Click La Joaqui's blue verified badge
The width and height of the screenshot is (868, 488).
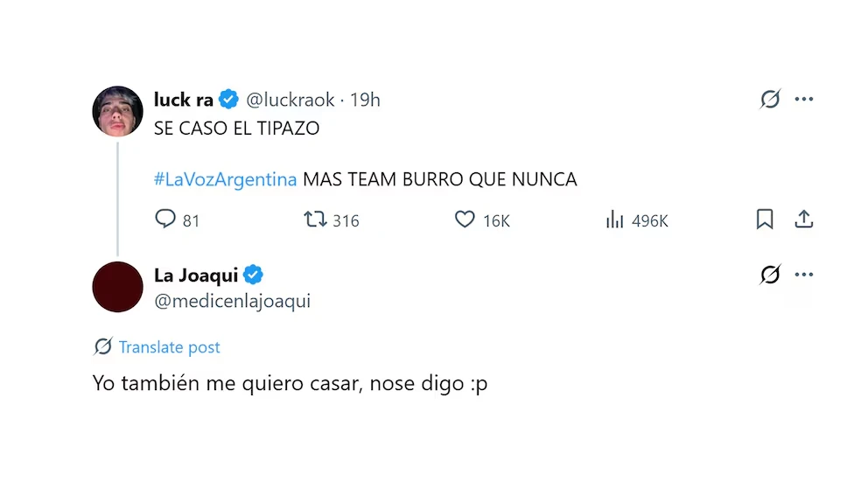tap(254, 275)
